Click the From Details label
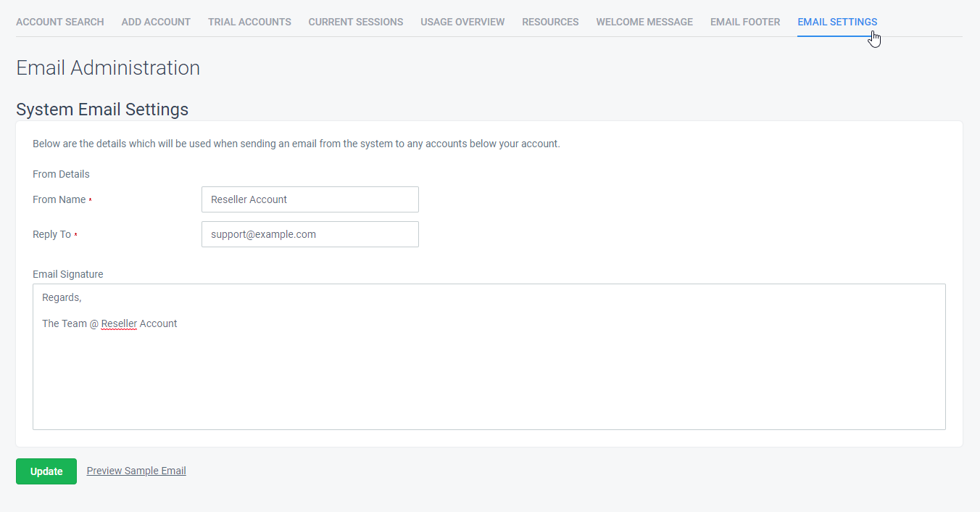Screen dimensions: 980x512 (x=61, y=174)
